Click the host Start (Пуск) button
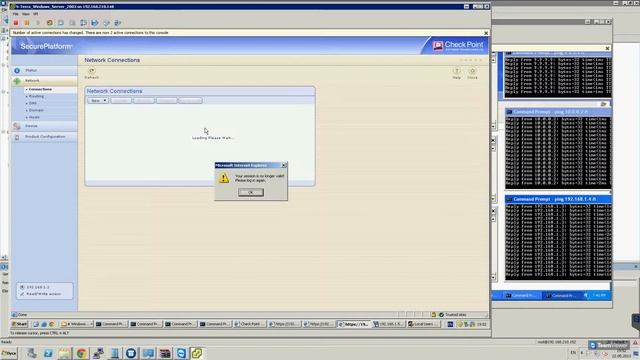 click(x=9, y=353)
